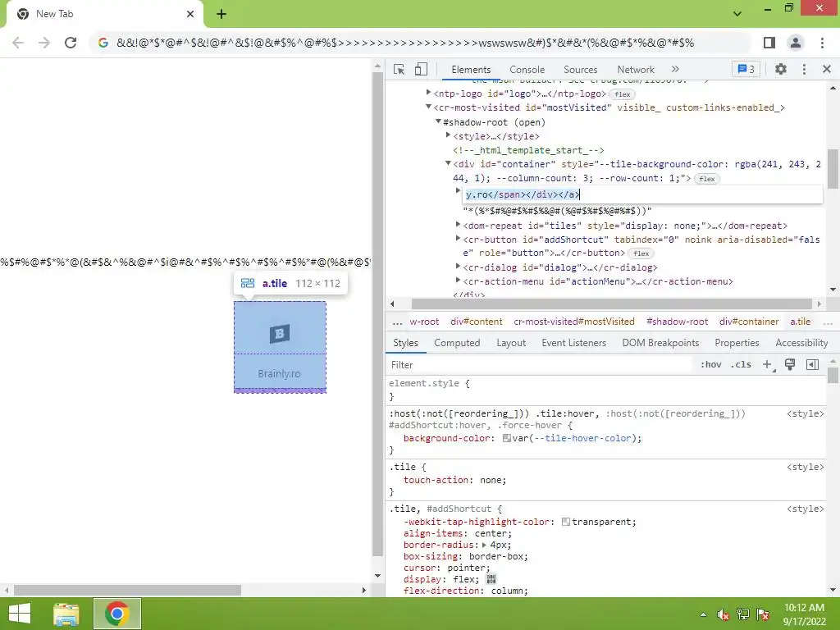Toggle the device toolbar icon

(x=421, y=69)
